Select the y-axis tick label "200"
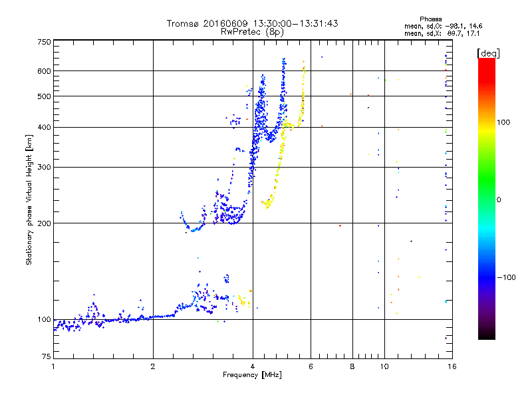The height and width of the screenshot is (399, 532). pyautogui.click(x=44, y=223)
